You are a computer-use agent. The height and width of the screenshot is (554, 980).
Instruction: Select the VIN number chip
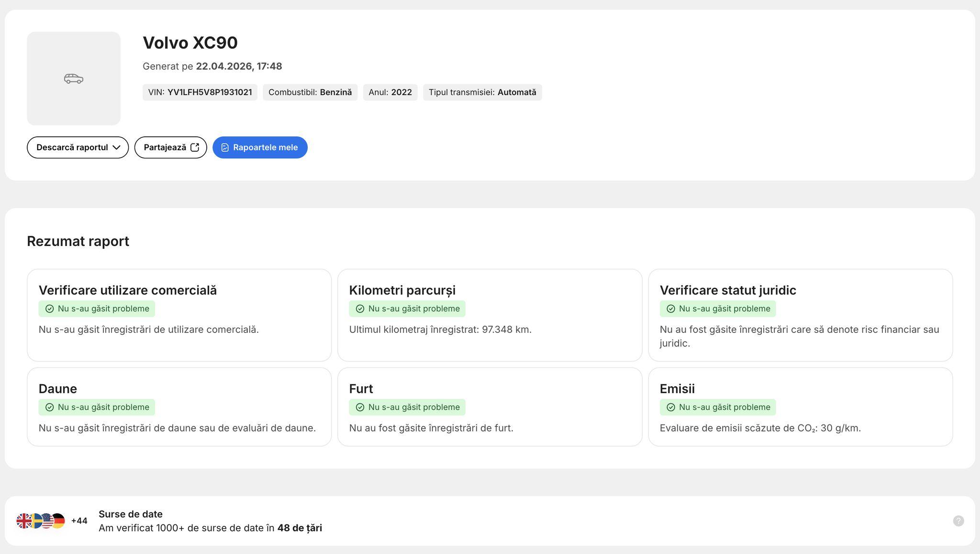pos(200,92)
